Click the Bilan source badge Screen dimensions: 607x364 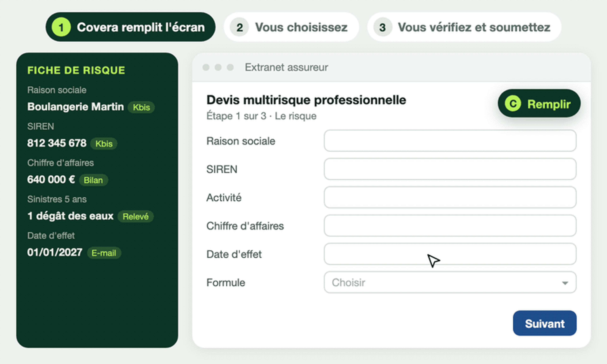click(x=93, y=180)
